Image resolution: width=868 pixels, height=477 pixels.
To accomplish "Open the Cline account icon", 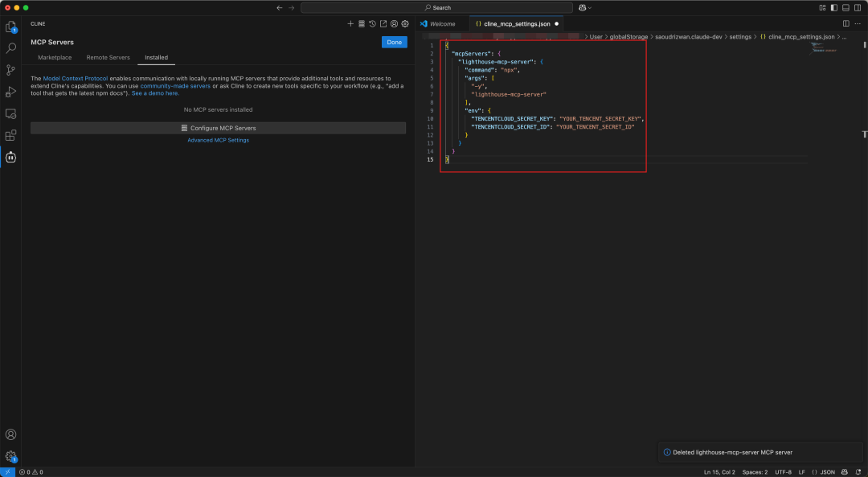I will [394, 24].
